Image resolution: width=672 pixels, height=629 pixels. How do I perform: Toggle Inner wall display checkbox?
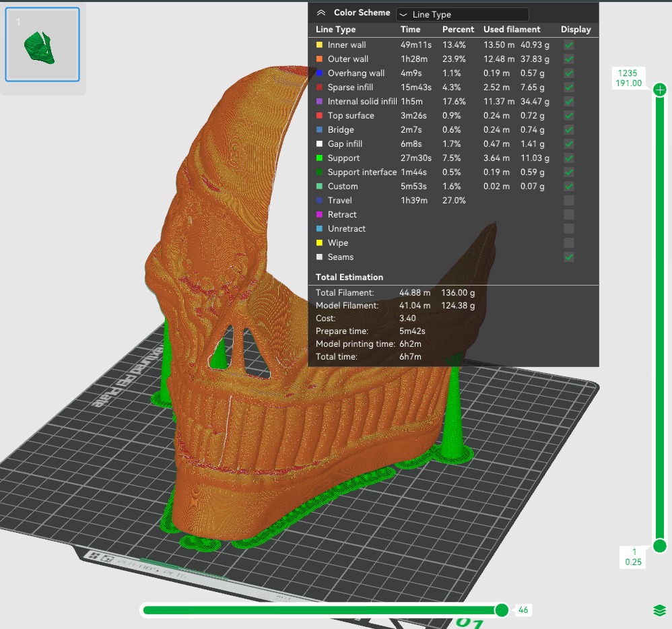[569, 44]
